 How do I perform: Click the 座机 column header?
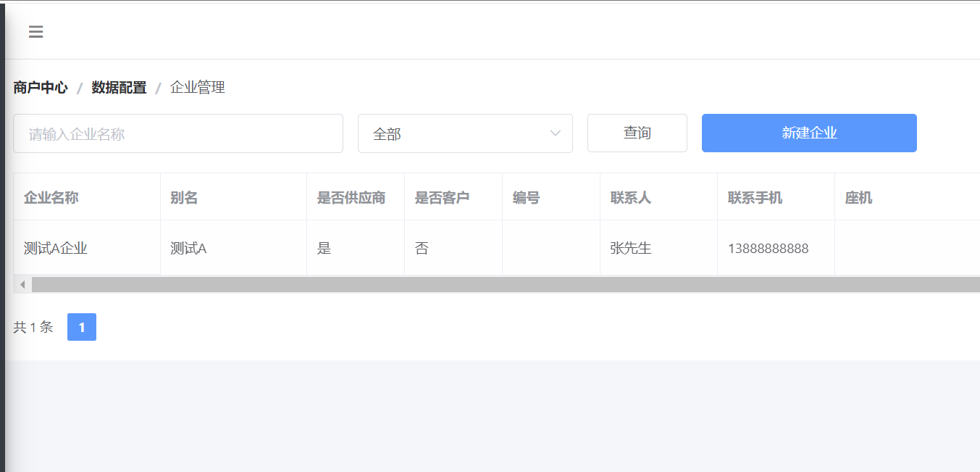coord(858,197)
